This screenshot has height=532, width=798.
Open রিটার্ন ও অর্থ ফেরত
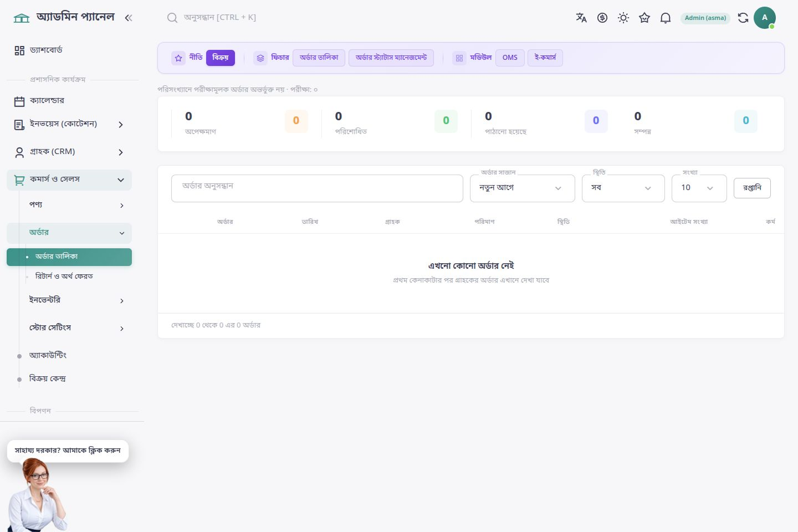click(x=69, y=276)
